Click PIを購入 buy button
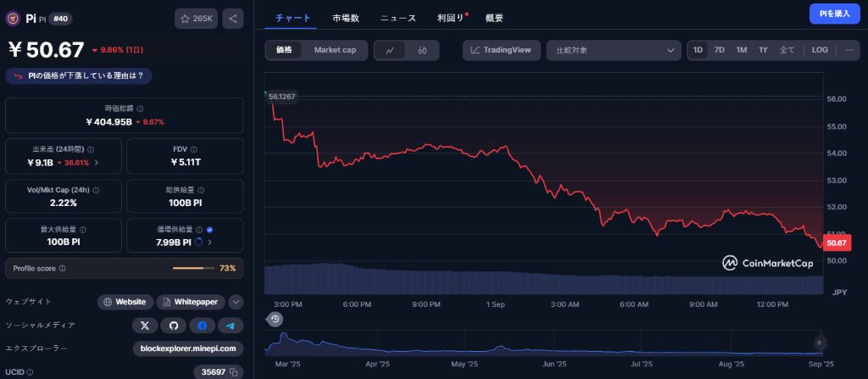 (834, 14)
